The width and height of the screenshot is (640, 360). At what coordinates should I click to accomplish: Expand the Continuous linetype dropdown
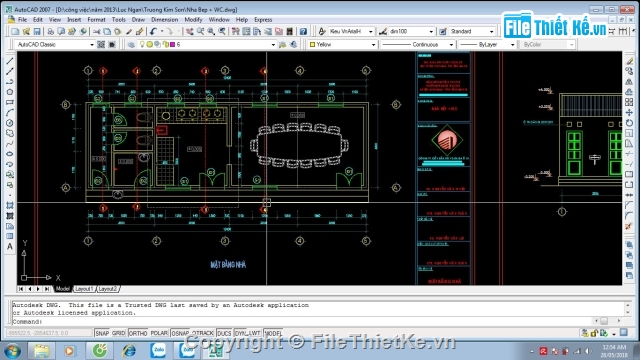pos(418,44)
